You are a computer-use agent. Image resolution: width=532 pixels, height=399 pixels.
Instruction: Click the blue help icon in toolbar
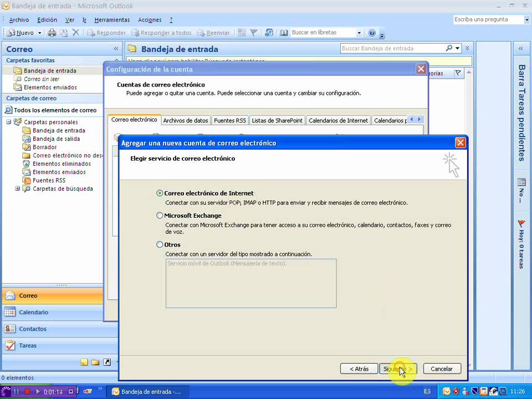[372, 33]
